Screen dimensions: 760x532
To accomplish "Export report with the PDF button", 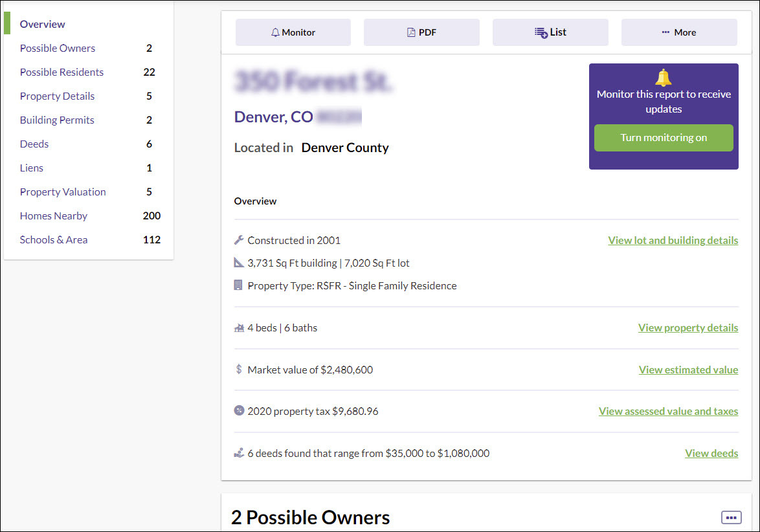I will point(421,32).
